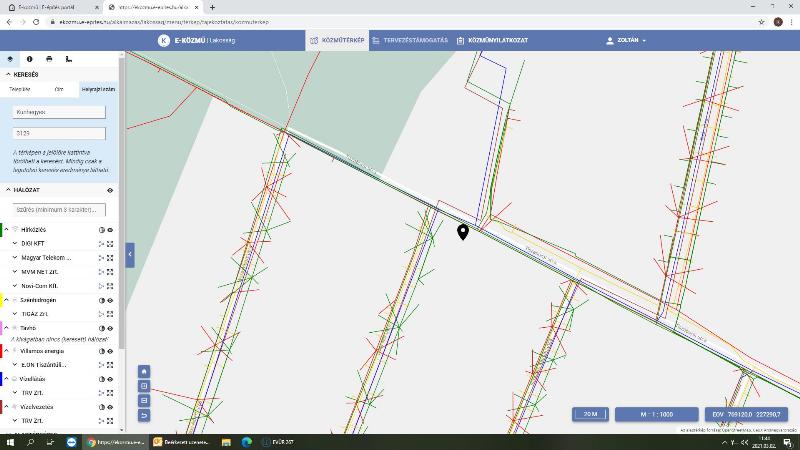Zoom in with the map plus button
This screenshot has height=450, width=800.
tap(144, 386)
